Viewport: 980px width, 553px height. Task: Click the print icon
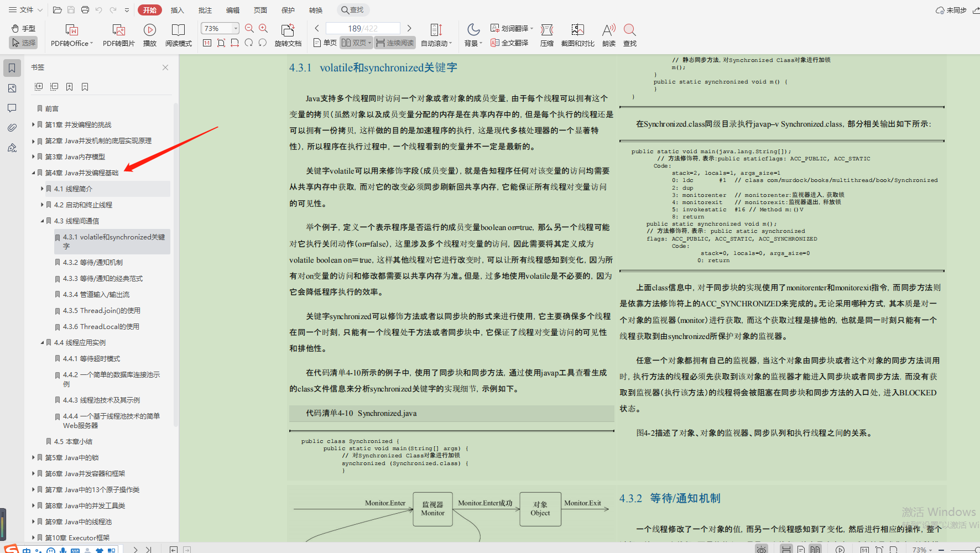(85, 10)
